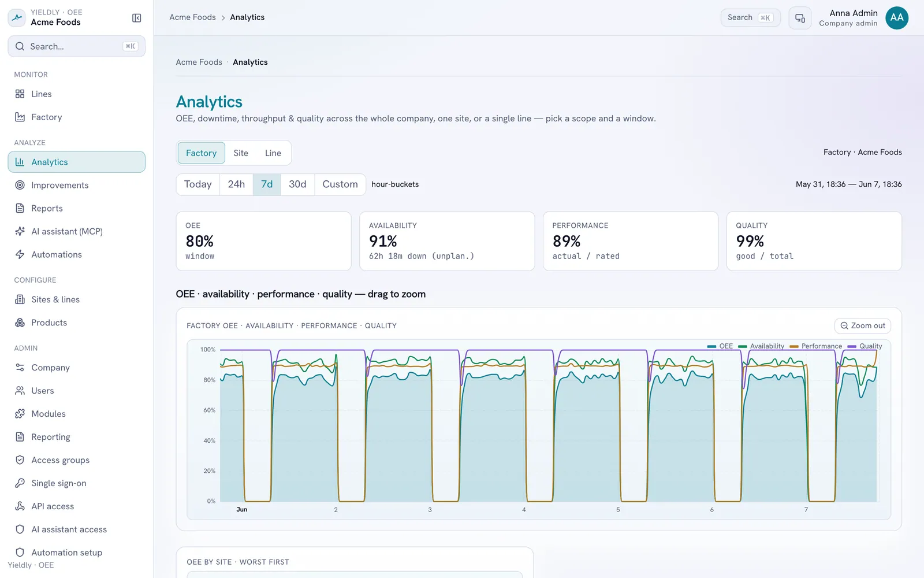
Task: Click the Analytics bar chart icon
Action: 20,162
